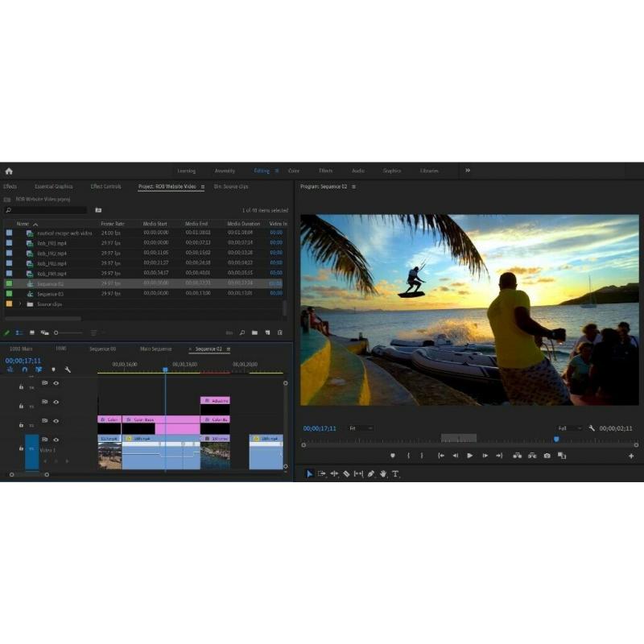644x644 pixels.
Task: Sort by the Name column header
Action: (23, 224)
